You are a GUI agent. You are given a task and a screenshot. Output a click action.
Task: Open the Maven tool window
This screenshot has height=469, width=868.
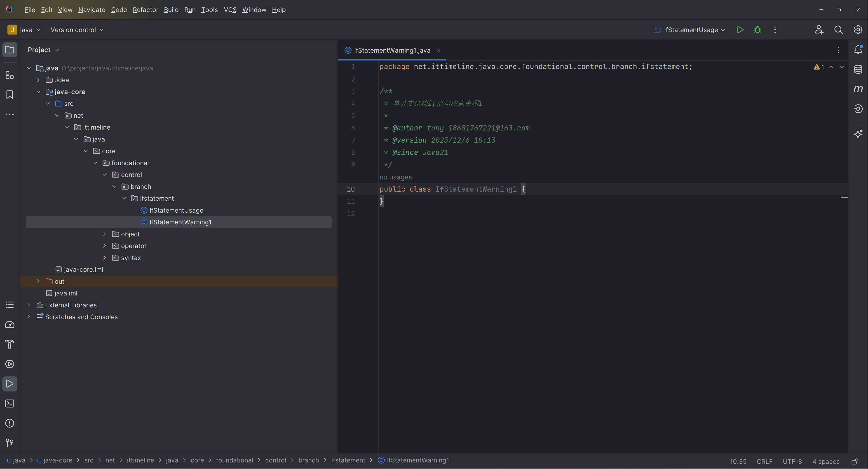pyautogui.click(x=858, y=89)
